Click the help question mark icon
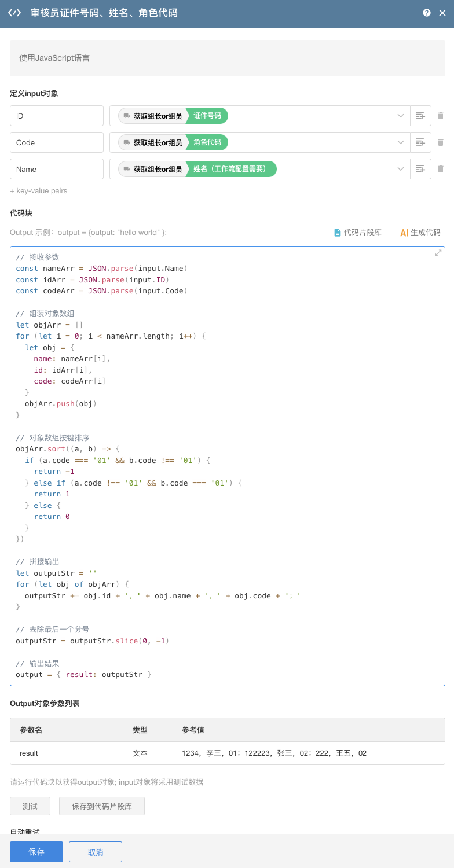 pos(427,13)
